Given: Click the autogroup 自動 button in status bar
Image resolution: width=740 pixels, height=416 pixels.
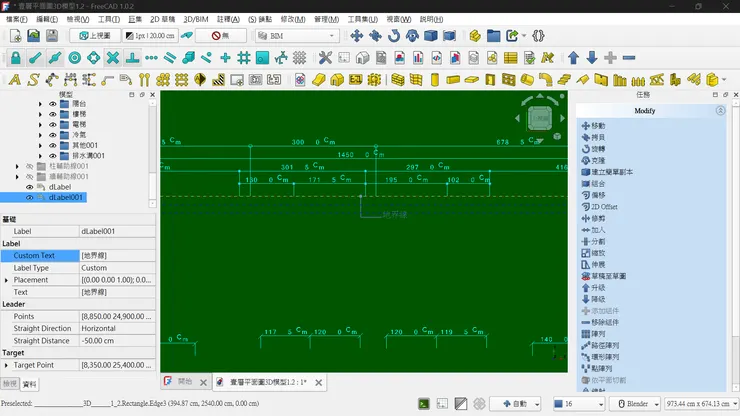Looking at the screenshot, I should click(515, 404).
